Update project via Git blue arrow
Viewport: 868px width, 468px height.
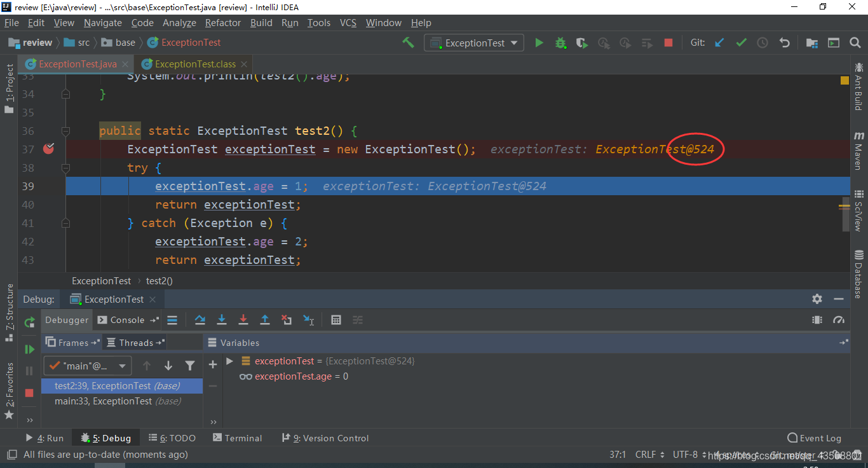tap(719, 43)
